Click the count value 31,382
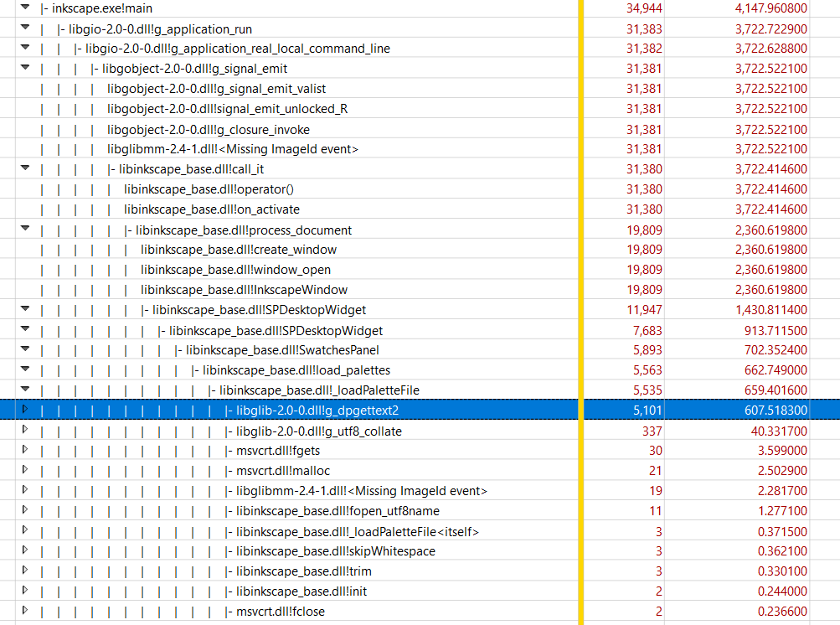840x625 pixels. coord(645,49)
